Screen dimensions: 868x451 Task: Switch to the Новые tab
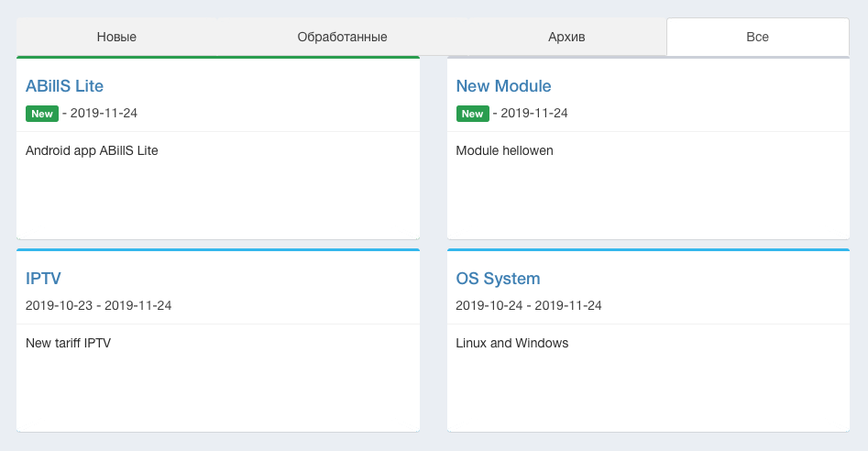[116, 37]
